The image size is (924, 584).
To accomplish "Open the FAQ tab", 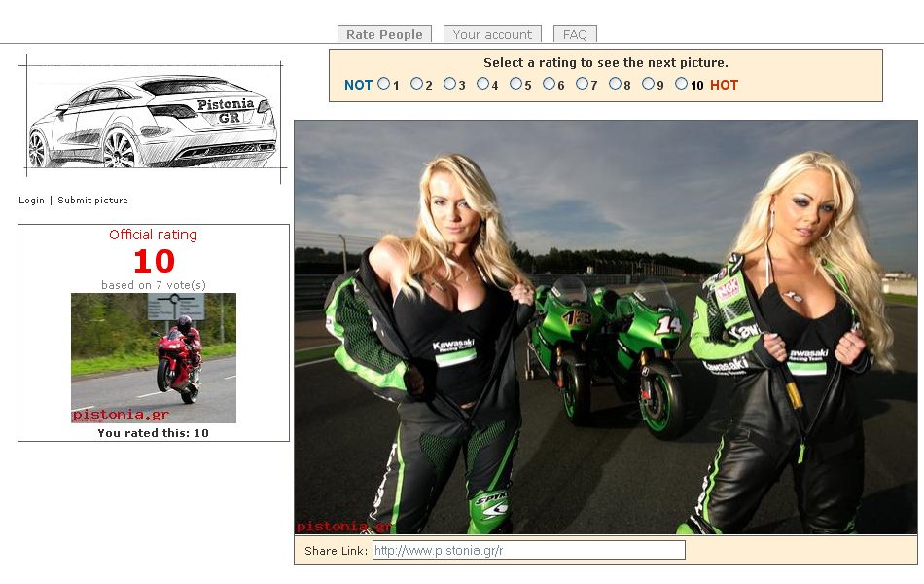I will point(575,34).
